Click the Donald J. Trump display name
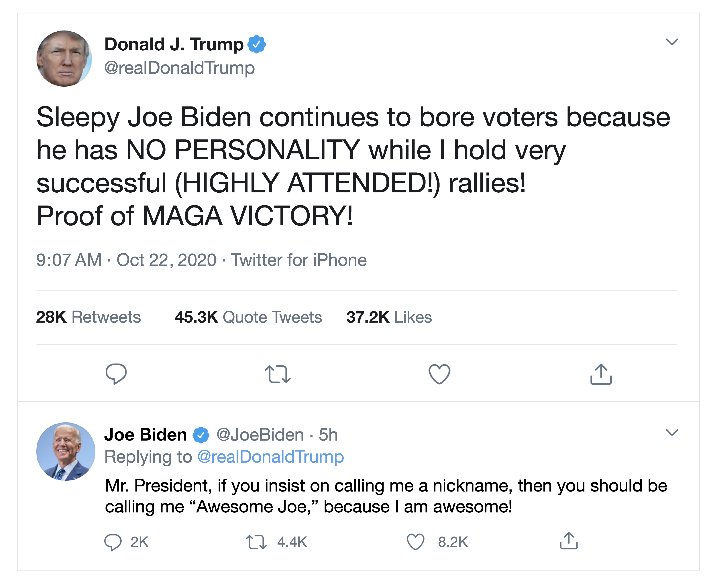The image size is (709, 588). (174, 45)
